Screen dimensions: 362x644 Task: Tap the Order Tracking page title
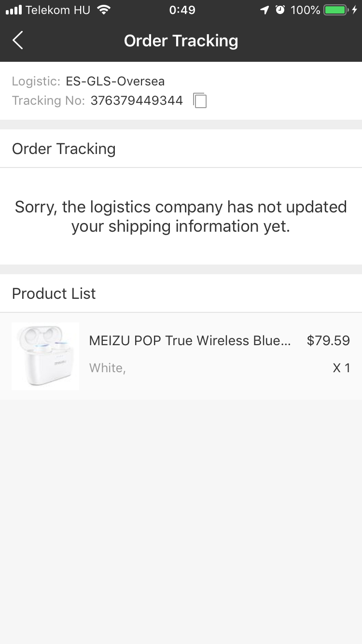click(181, 41)
